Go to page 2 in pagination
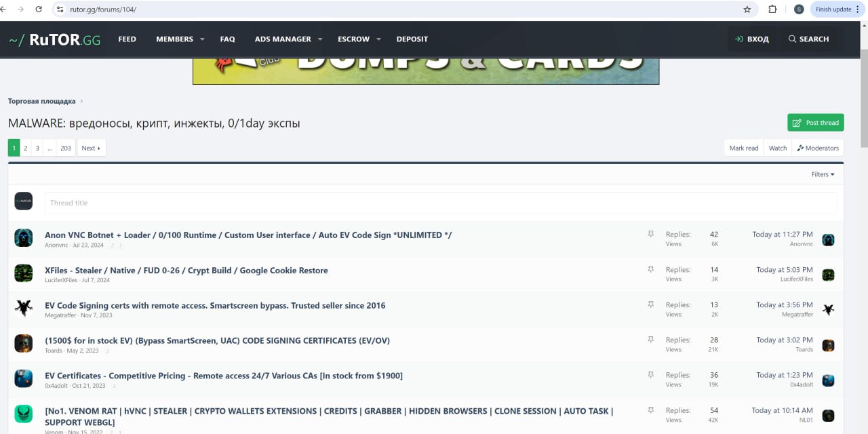Image resolution: width=868 pixels, height=434 pixels. coord(26,148)
